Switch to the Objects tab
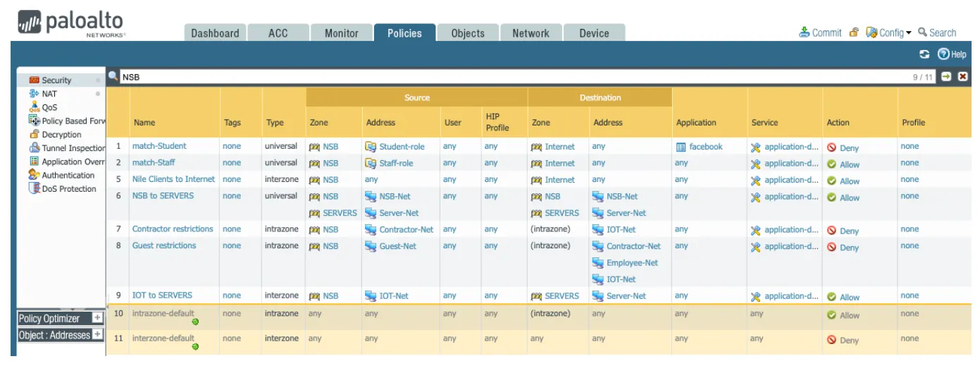 (468, 33)
